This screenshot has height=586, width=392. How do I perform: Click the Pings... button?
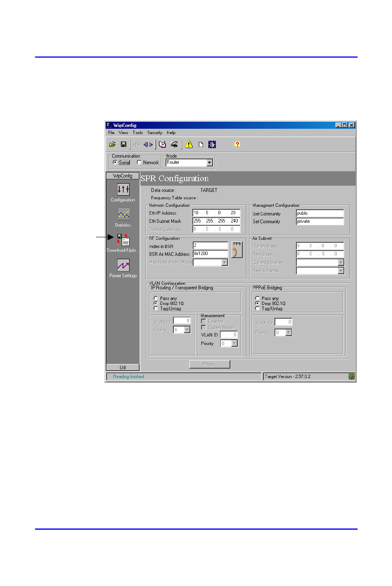[210, 364]
